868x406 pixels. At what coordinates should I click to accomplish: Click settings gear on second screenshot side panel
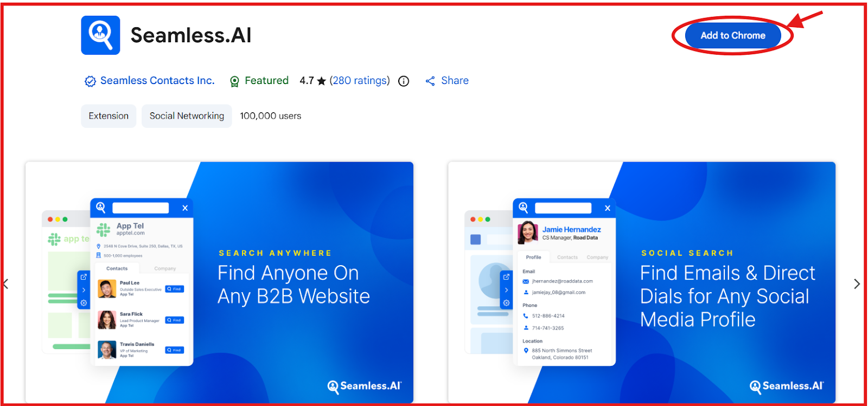coord(506,303)
